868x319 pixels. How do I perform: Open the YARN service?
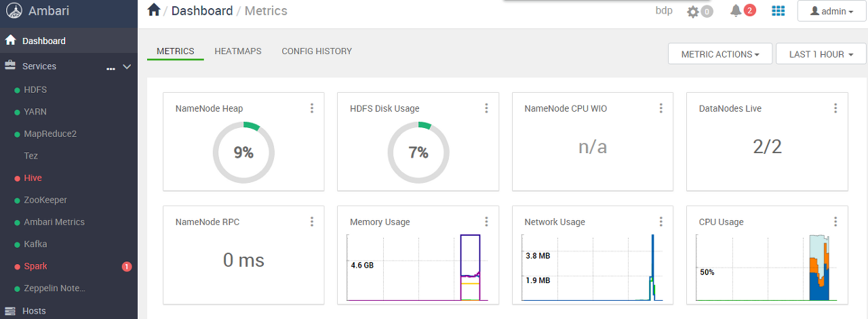[x=35, y=112]
